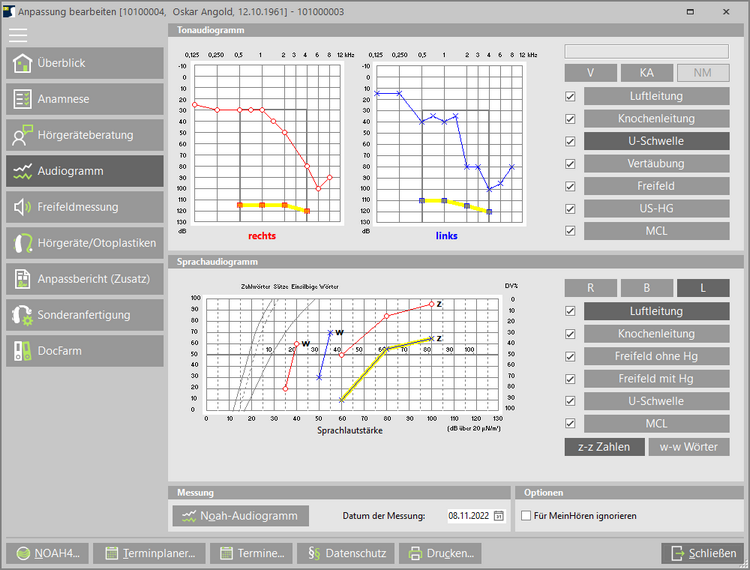The image size is (750, 570).
Task: Open the hamburger menu icon
Action: (18, 33)
